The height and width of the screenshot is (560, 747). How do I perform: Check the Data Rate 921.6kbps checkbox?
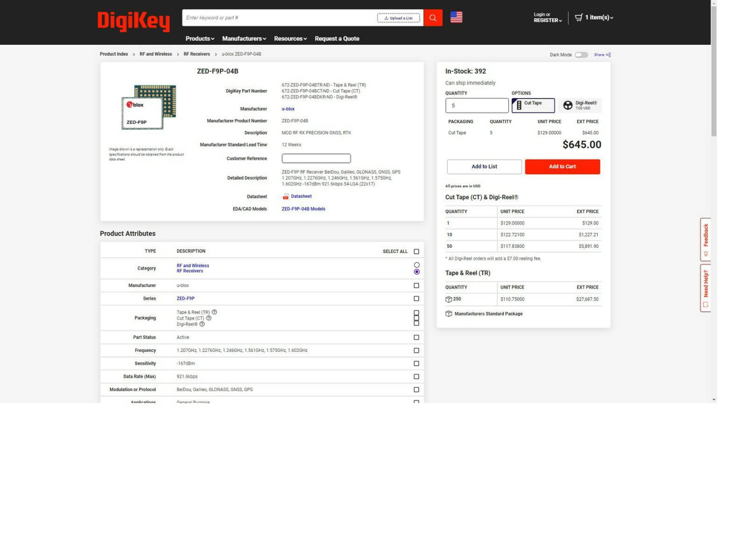[x=416, y=377]
